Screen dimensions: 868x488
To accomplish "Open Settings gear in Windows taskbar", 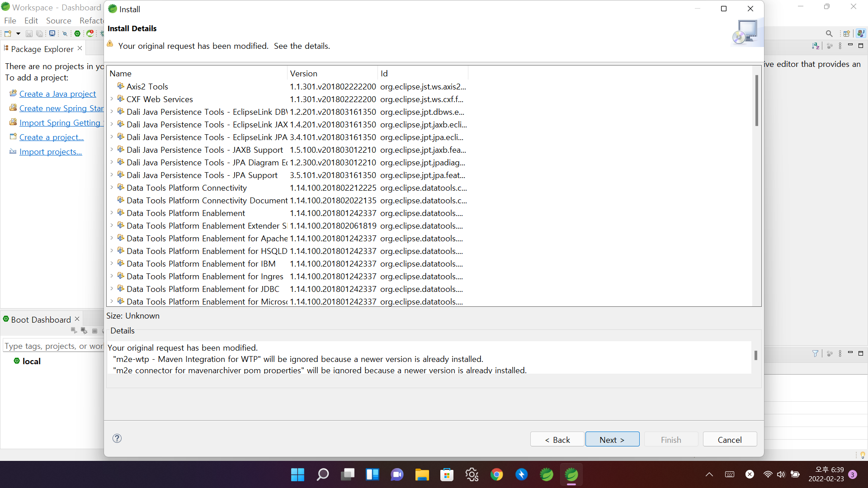I will click(472, 474).
